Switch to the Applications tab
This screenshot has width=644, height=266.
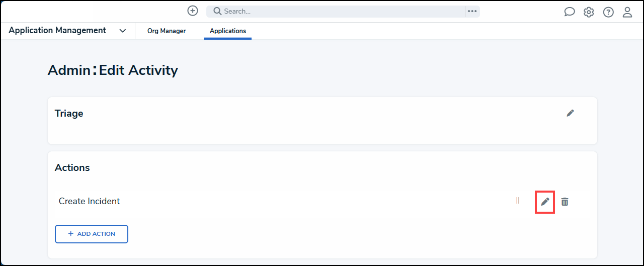[x=228, y=31]
